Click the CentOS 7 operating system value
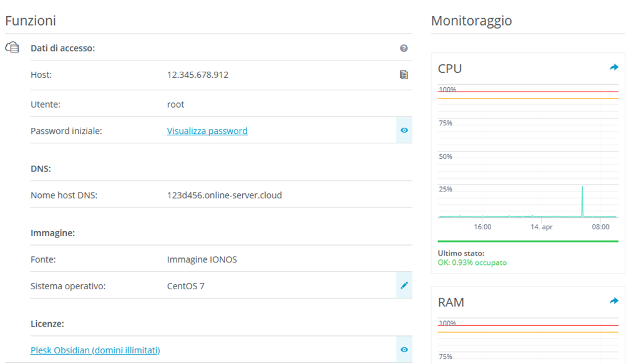Screen dimensions: 639x364 (x=185, y=286)
